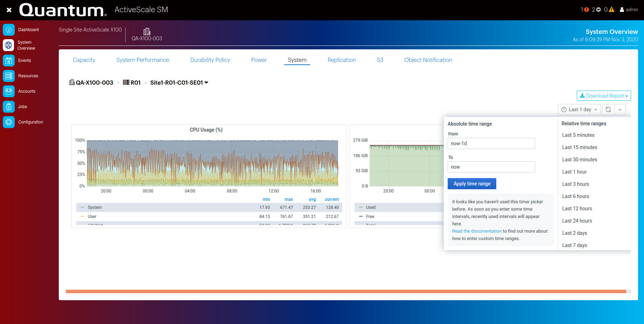Open the Events calendar icon
The width and height of the screenshot is (644, 324).
point(9,61)
